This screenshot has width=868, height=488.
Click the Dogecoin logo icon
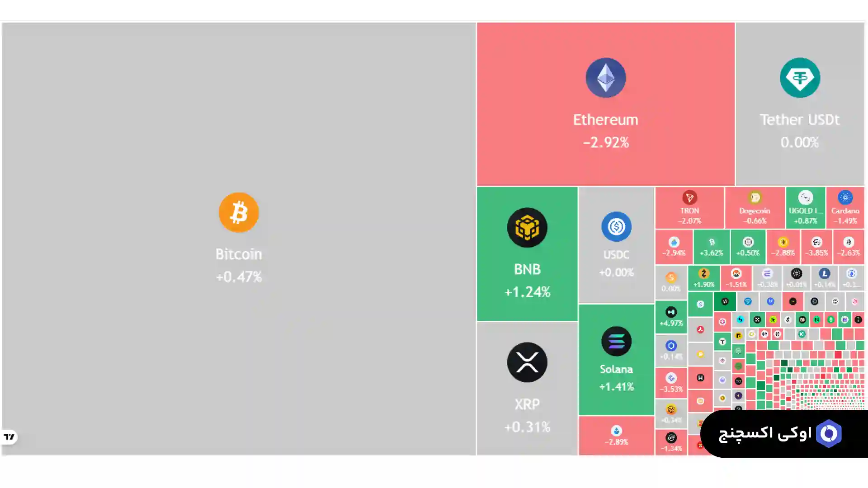click(x=755, y=197)
